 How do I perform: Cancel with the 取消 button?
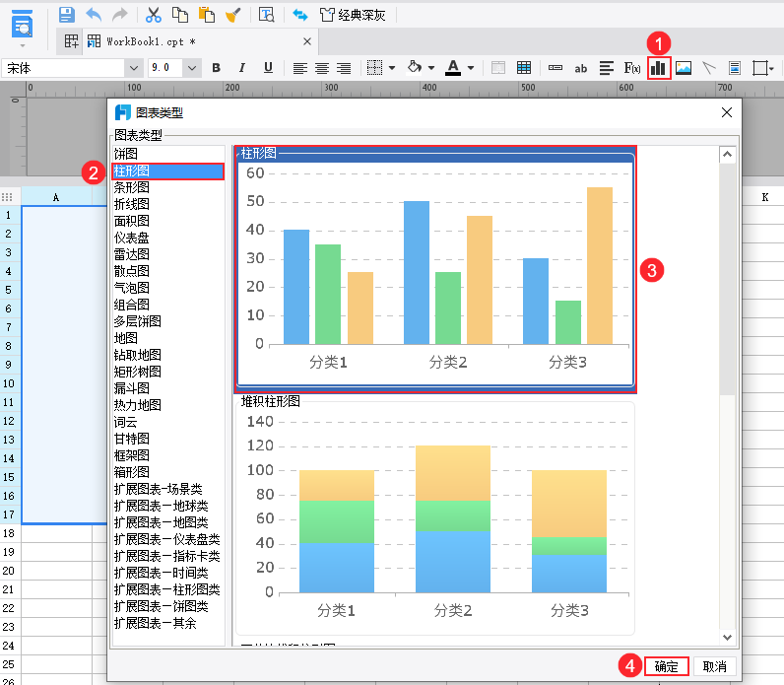point(714,666)
